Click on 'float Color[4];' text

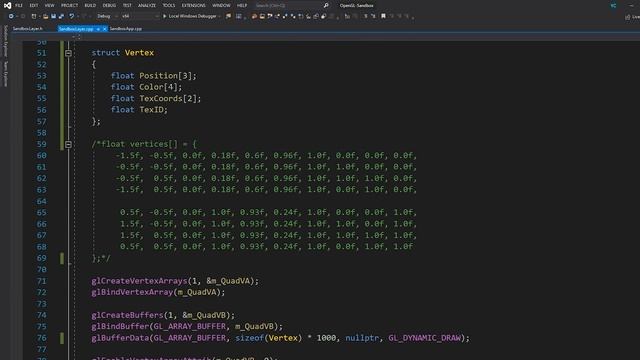147,87
